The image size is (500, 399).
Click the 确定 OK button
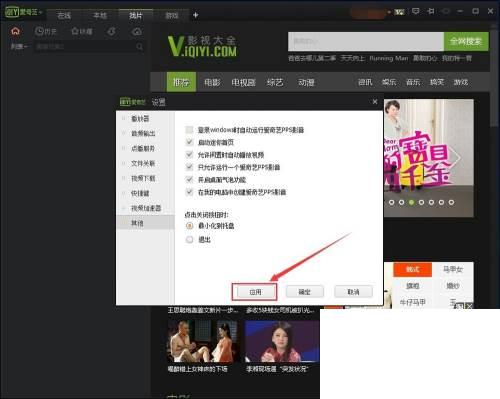tap(305, 292)
